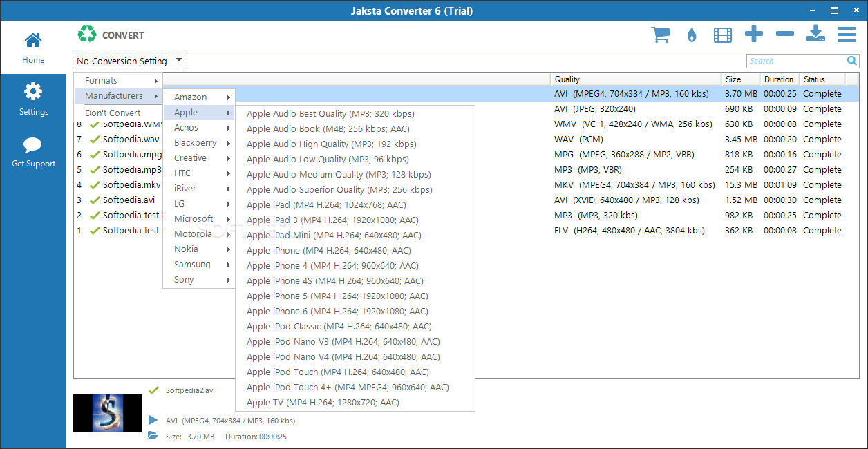Select Apple iPod Nano V4 preset
This screenshot has width=868, height=449.
pyautogui.click(x=355, y=357)
